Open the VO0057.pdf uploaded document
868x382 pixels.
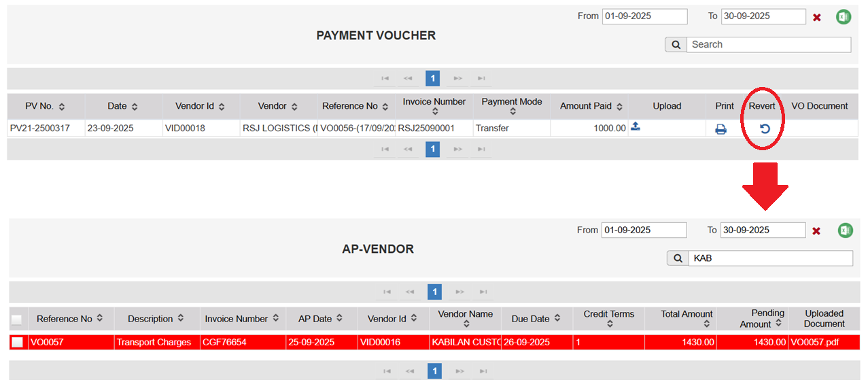click(814, 343)
